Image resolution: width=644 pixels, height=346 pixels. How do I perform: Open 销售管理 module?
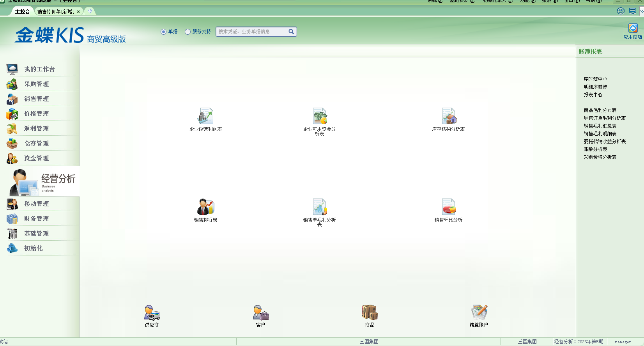[x=40, y=99]
